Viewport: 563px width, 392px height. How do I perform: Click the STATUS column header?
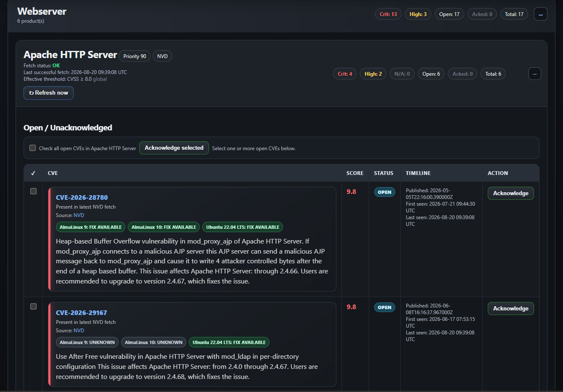(x=384, y=173)
